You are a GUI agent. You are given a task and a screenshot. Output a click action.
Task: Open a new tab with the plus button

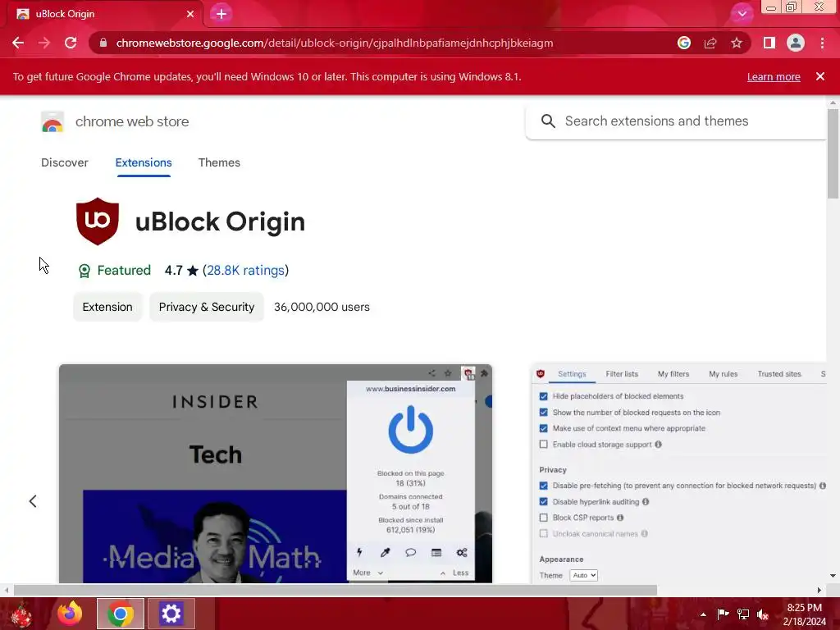(x=221, y=14)
